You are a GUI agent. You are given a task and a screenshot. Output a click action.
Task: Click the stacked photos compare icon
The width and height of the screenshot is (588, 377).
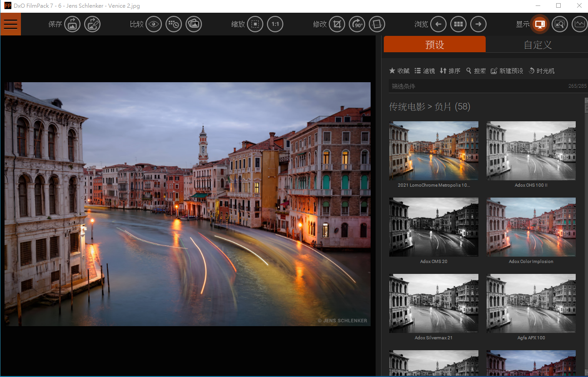[x=194, y=24]
